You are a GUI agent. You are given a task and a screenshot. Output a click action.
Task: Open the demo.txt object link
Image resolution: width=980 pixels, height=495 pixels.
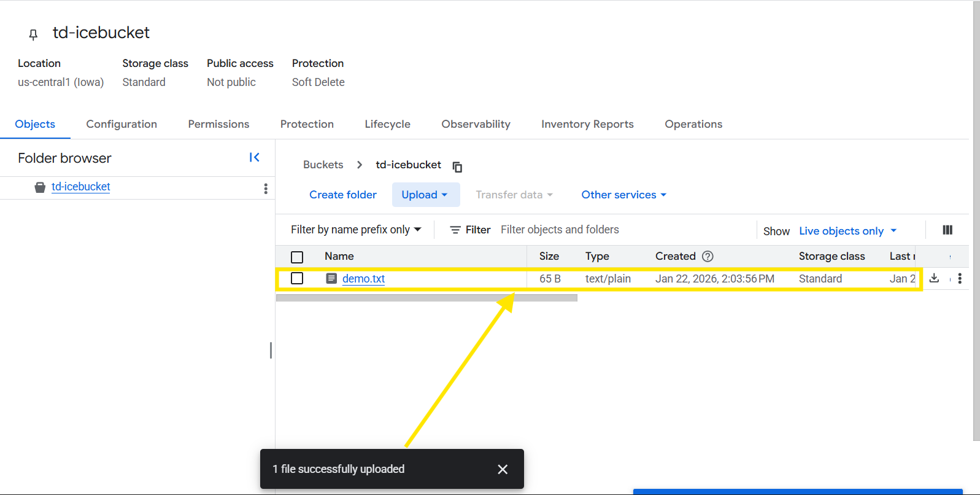(x=363, y=279)
